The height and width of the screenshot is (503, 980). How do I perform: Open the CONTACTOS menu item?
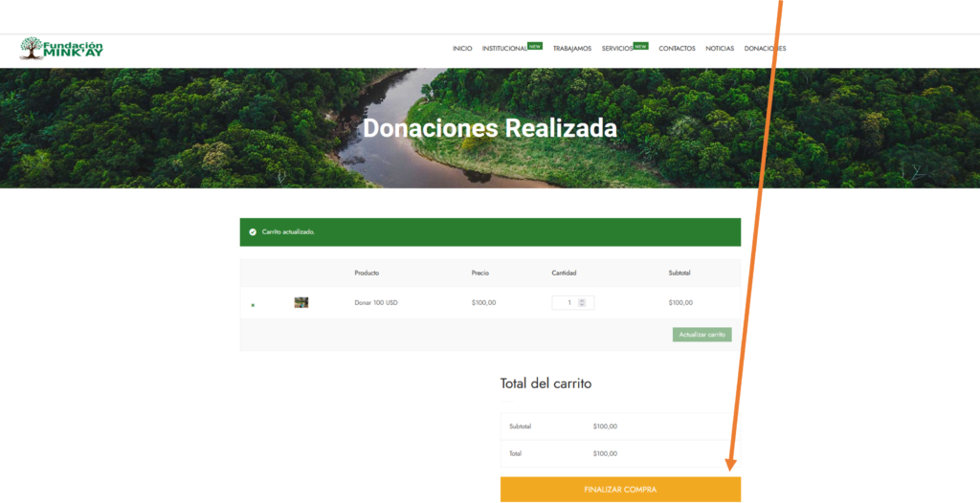[x=677, y=49]
